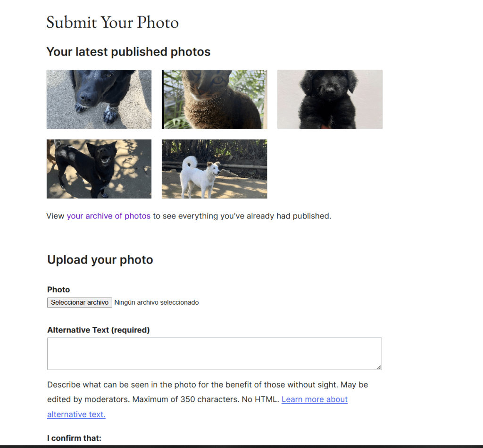Open the white dog with curled tail photo
The height and width of the screenshot is (448, 483).
tap(215, 169)
